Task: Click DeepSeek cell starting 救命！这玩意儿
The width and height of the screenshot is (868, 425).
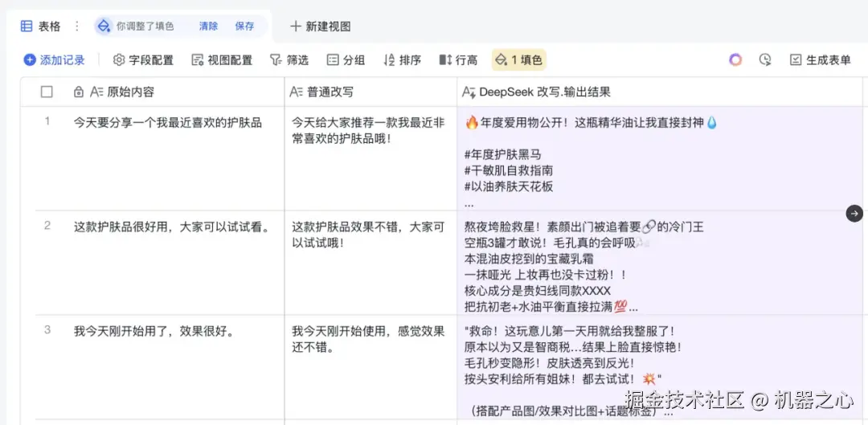Action: pos(659,367)
